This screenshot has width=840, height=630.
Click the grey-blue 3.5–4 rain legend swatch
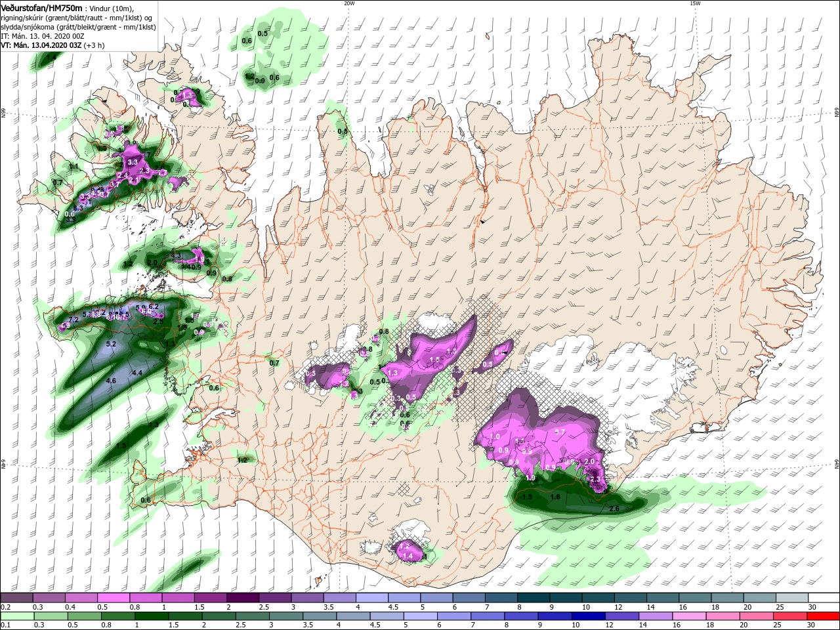coord(320,616)
